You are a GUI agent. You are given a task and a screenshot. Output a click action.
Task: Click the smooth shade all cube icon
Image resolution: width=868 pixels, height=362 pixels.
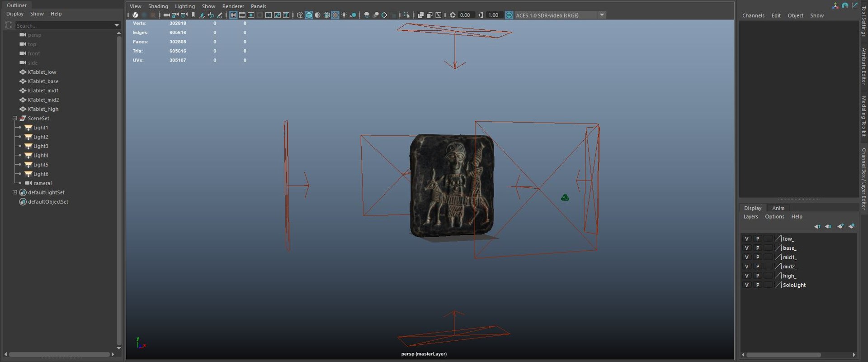pyautogui.click(x=309, y=15)
